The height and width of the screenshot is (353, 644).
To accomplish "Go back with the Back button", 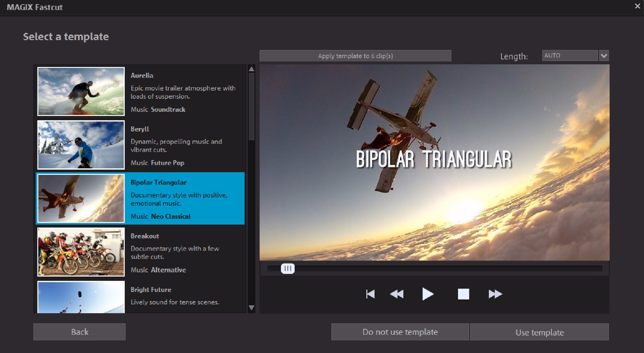I will pyautogui.click(x=79, y=332).
